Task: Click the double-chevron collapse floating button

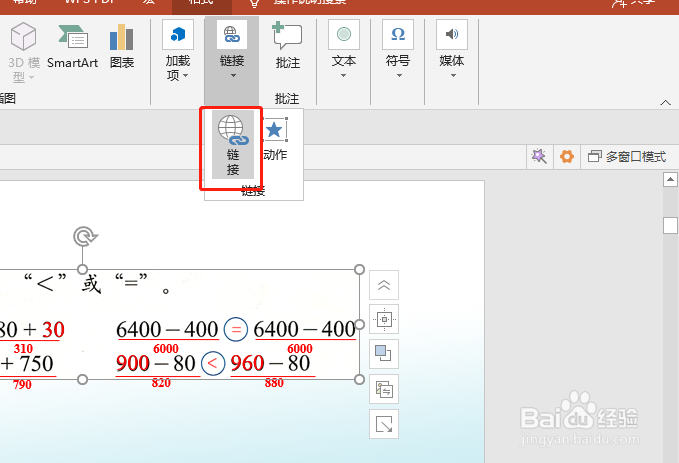Action: coord(384,285)
